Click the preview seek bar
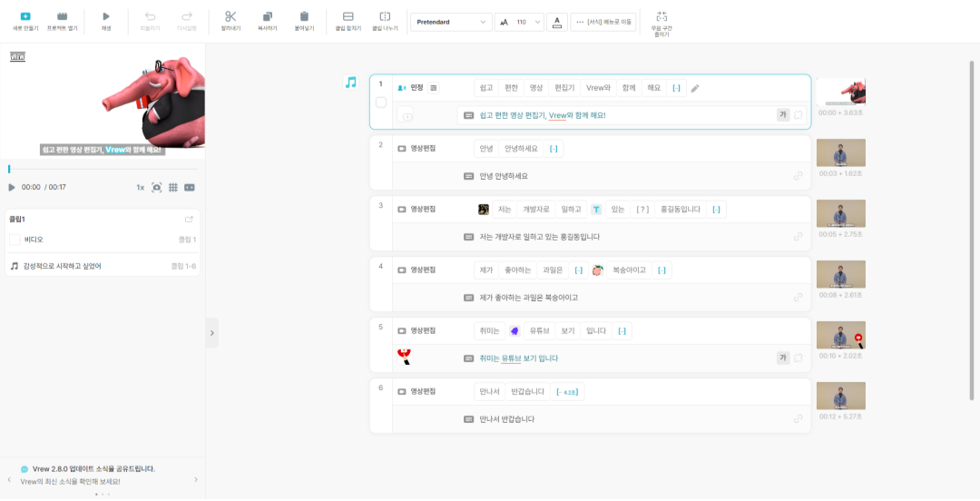The image size is (980, 501). (x=103, y=169)
